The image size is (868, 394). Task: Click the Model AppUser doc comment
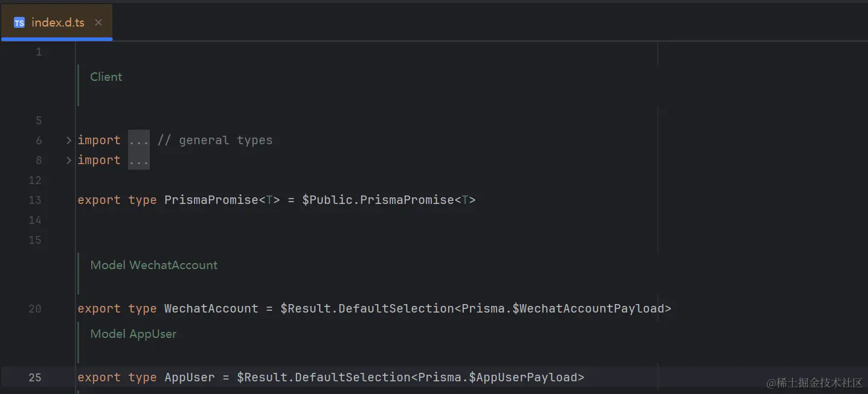click(133, 334)
